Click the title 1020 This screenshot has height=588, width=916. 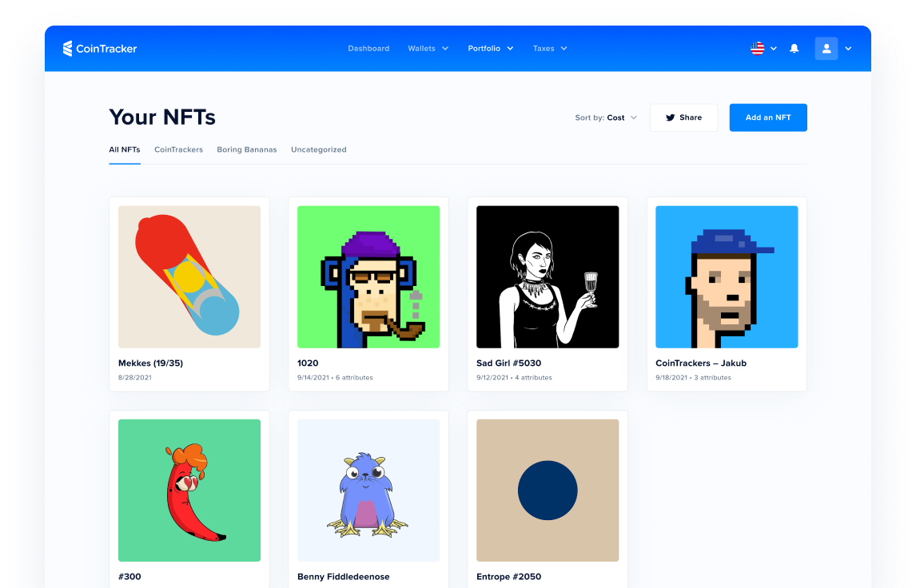(x=308, y=364)
